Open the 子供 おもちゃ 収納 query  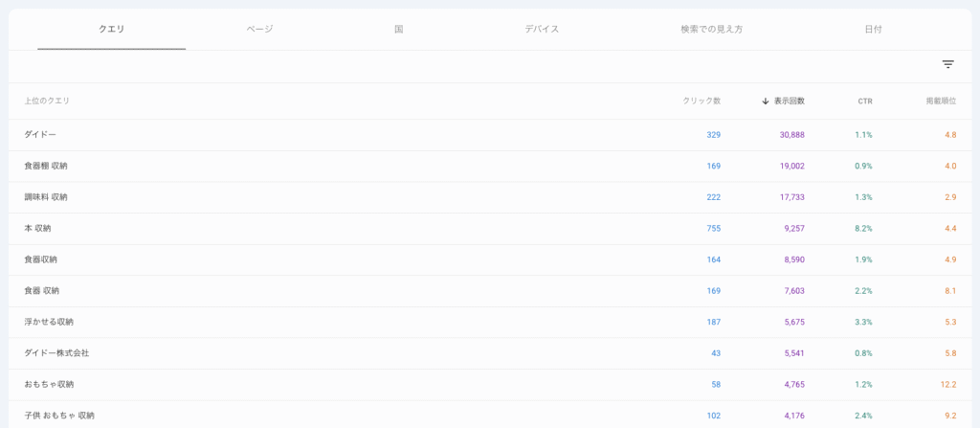click(59, 416)
